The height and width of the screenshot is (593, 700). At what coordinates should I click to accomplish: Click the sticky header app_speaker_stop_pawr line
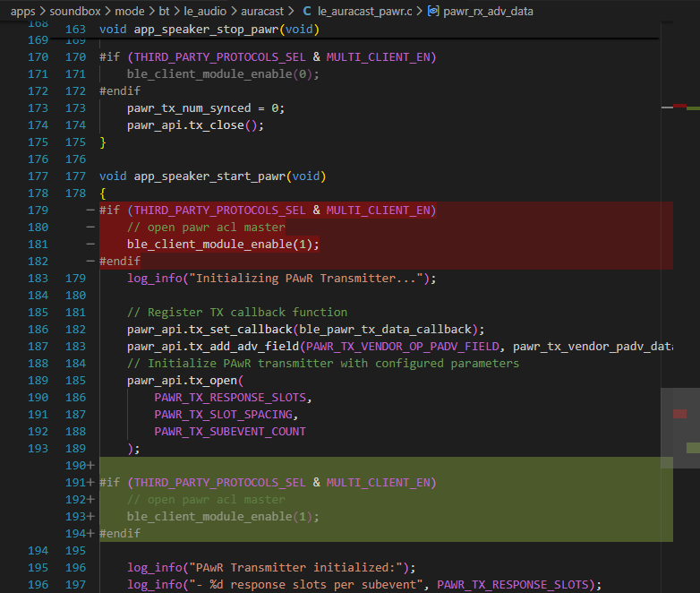pos(209,30)
